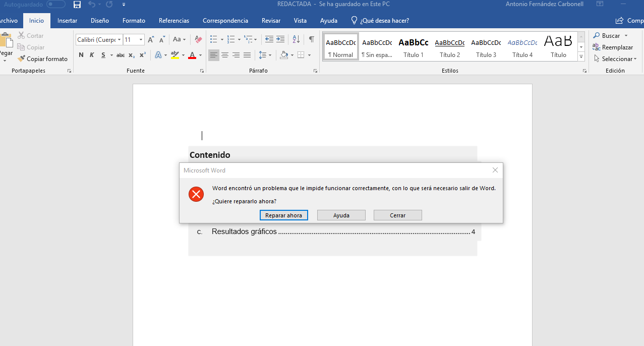This screenshot has width=644, height=346.
Task: Open the Archivo tab
Action: pyautogui.click(x=9, y=21)
